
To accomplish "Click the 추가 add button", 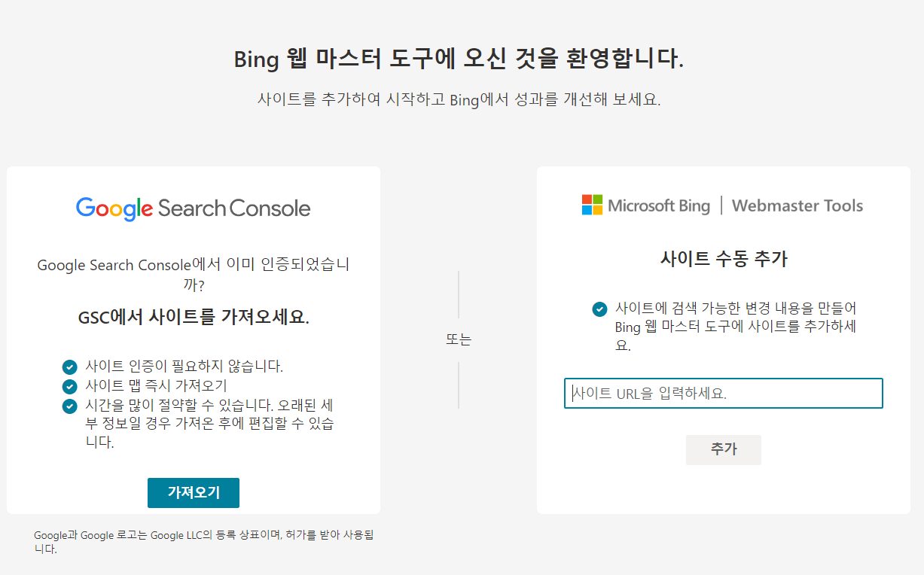I will click(x=723, y=449).
